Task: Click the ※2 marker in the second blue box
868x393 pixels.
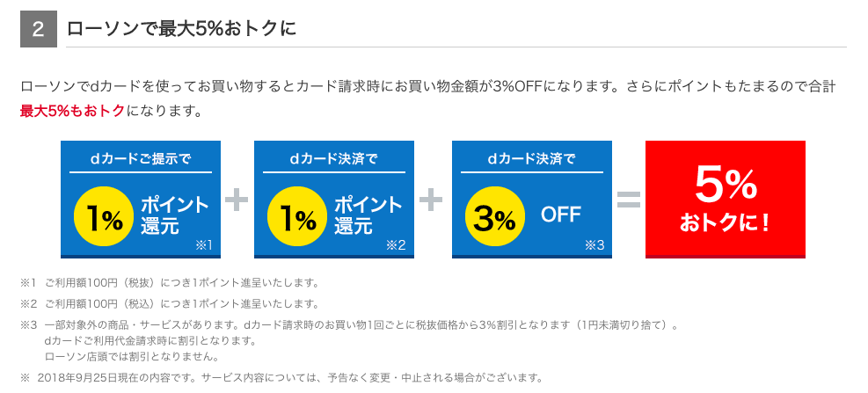Action: point(397,245)
